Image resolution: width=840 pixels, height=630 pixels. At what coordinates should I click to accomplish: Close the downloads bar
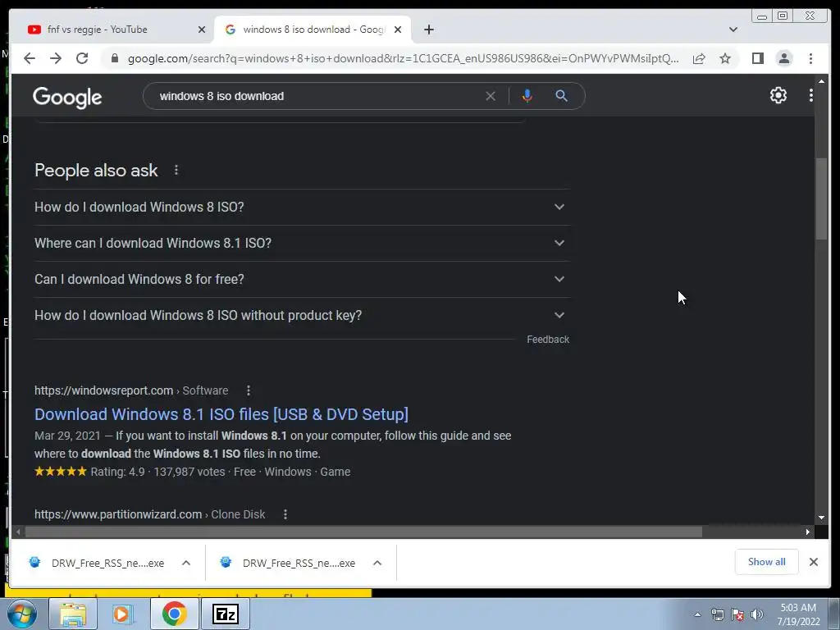(813, 562)
